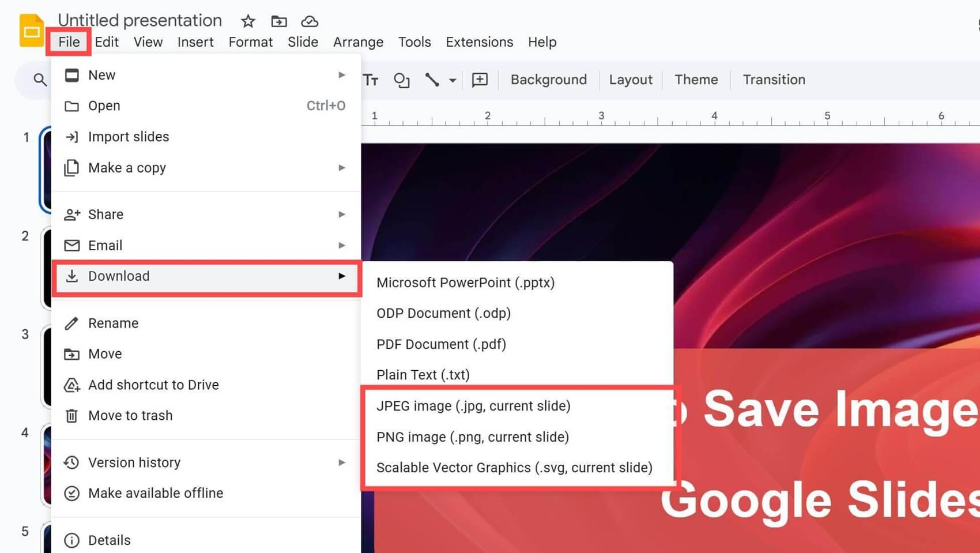This screenshot has height=553, width=980.
Task: Click the Open folder icon in File menu
Action: (71, 106)
